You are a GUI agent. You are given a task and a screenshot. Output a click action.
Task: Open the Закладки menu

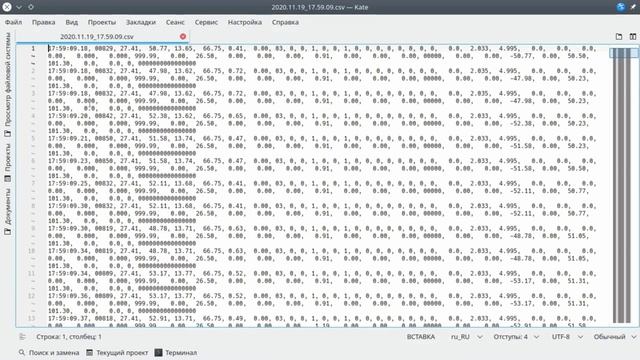pyautogui.click(x=141, y=22)
